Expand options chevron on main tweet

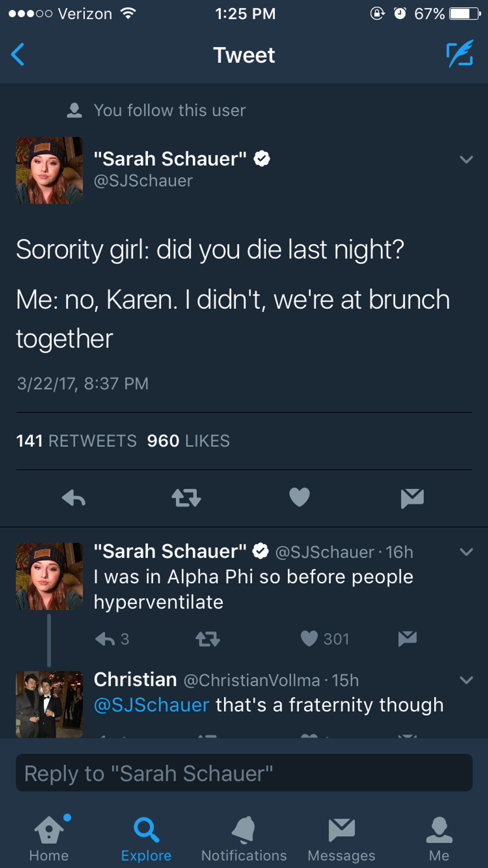pyautogui.click(x=466, y=160)
